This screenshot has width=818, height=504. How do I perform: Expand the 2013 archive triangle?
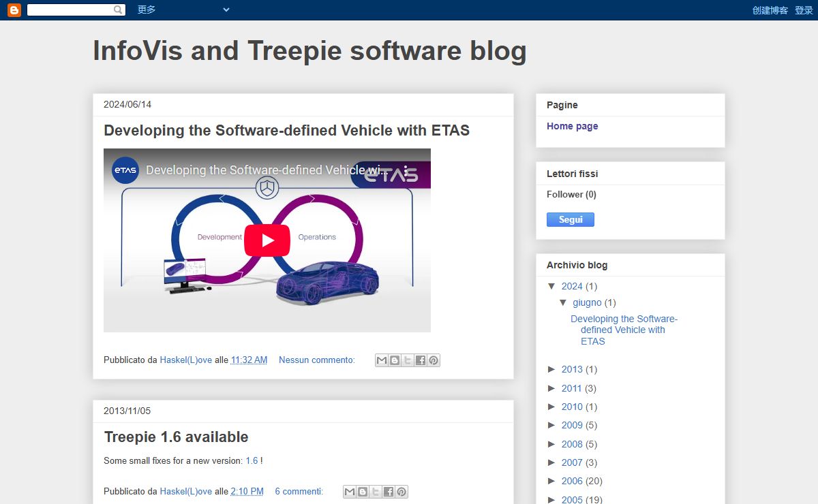(x=552, y=369)
